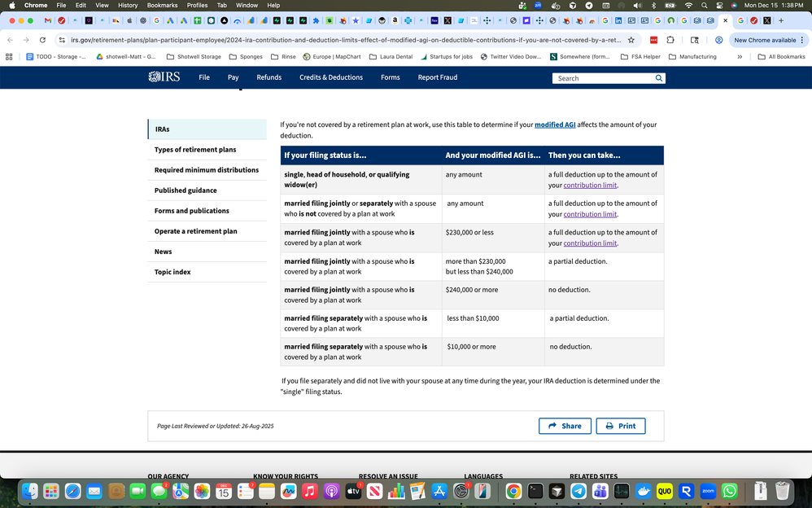Click the Chrome profile icon
The height and width of the screenshot is (508, 812).
pos(718,39)
